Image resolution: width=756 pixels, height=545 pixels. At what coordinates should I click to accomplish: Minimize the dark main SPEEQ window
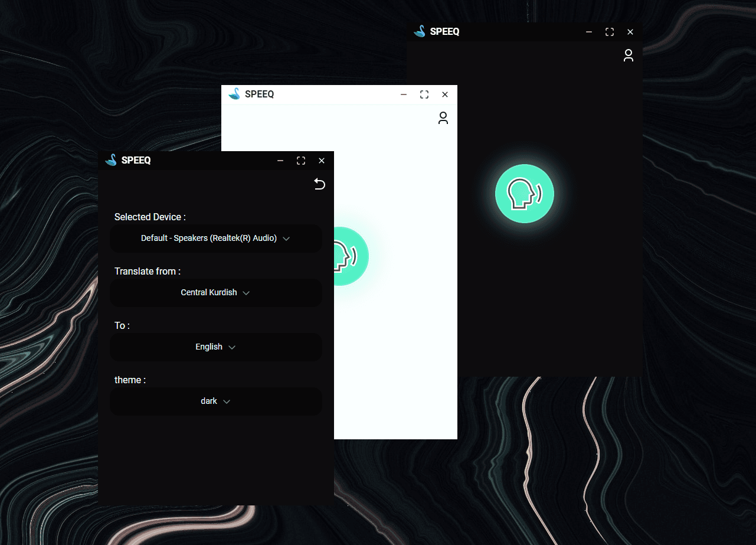589,32
